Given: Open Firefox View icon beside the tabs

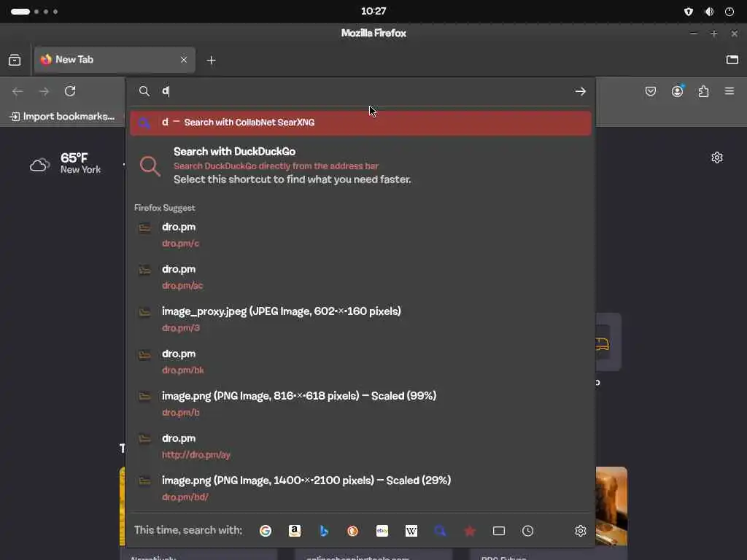Looking at the screenshot, I should pos(15,60).
